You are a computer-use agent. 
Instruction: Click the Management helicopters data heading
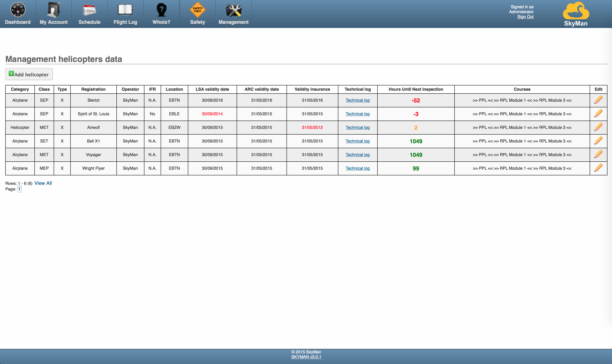(x=64, y=59)
